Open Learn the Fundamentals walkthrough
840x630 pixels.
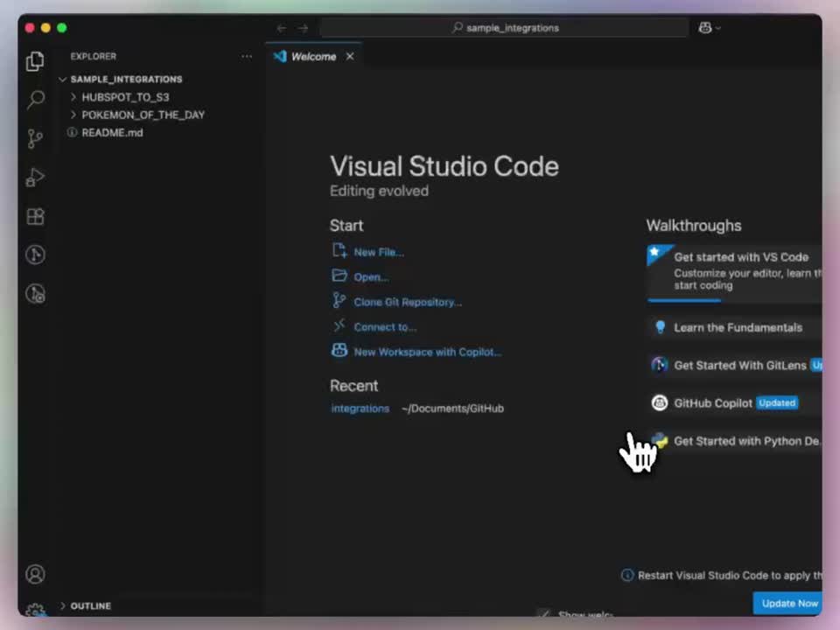coord(734,327)
